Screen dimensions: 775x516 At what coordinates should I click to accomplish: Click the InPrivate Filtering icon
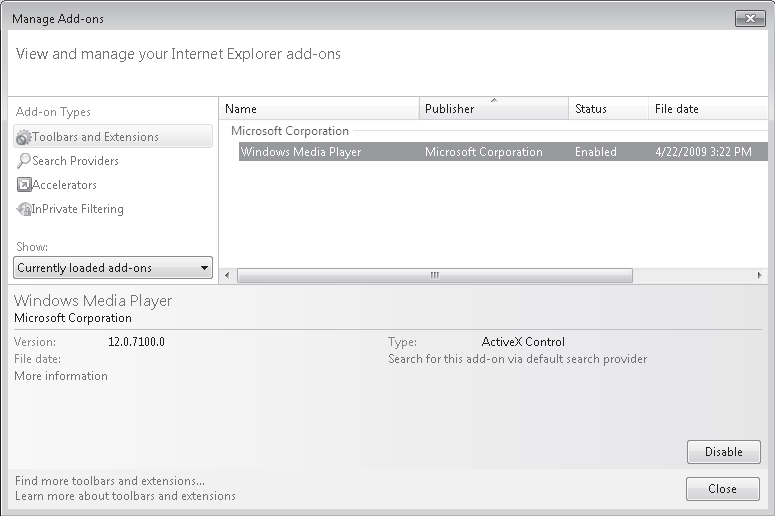(x=23, y=209)
